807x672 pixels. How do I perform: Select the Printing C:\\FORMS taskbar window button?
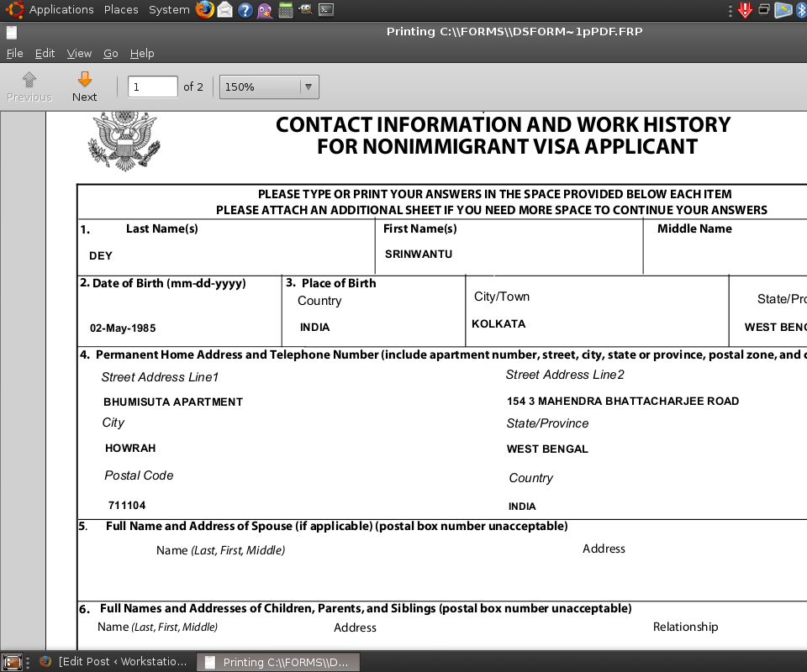278,662
